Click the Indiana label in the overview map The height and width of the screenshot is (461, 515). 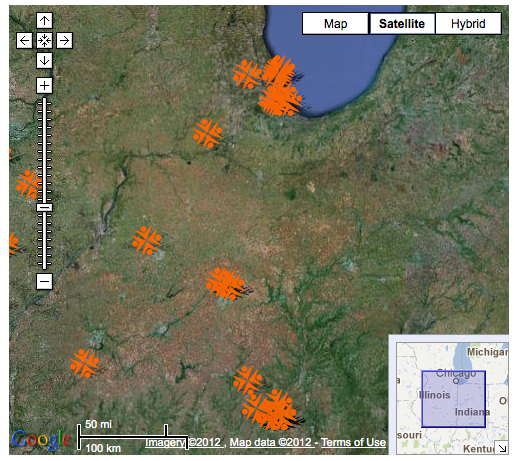[x=472, y=412]
